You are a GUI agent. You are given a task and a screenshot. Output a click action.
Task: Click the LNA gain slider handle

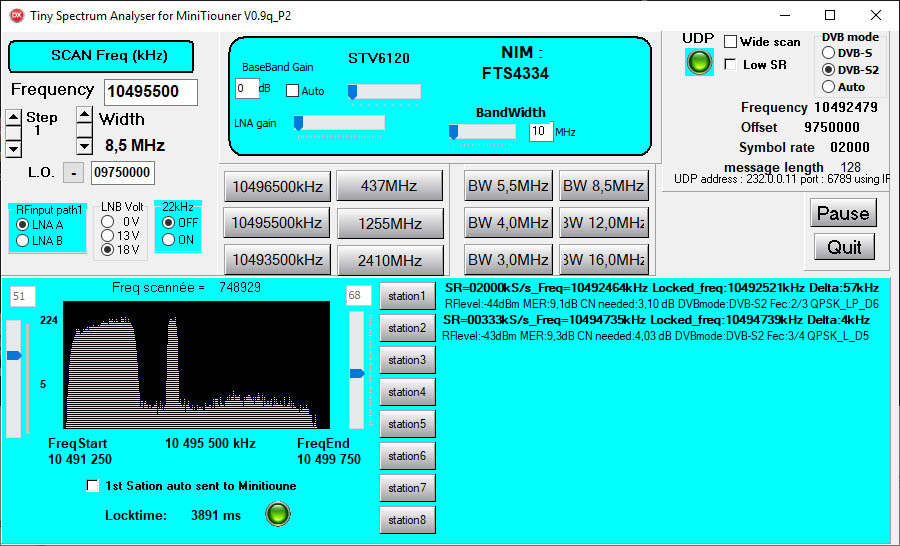[298, 123]
